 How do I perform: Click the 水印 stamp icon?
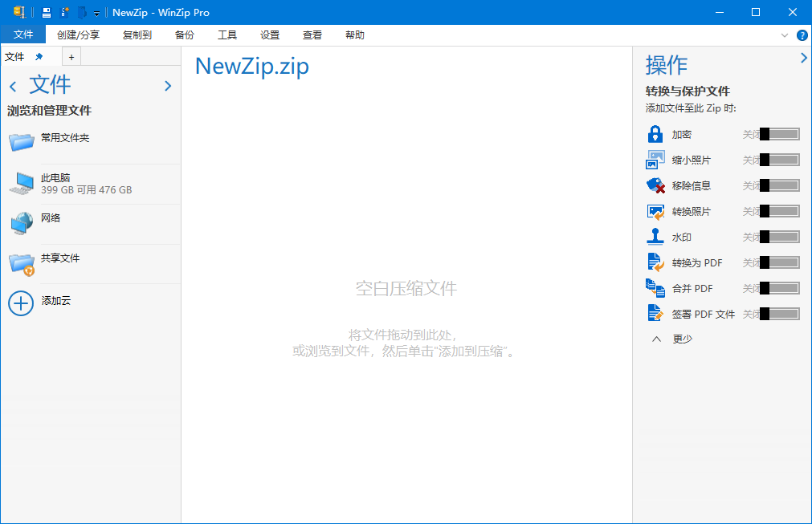655,237
